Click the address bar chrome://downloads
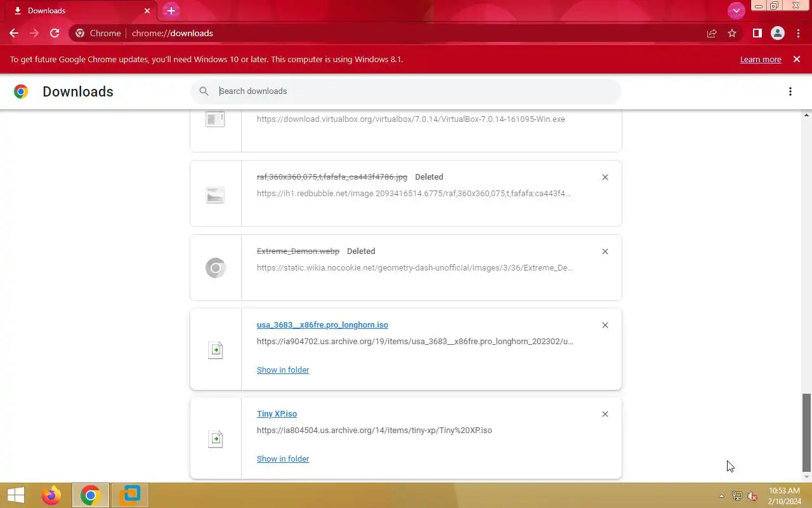Viewport: 812px width, 508px height. 406,33
